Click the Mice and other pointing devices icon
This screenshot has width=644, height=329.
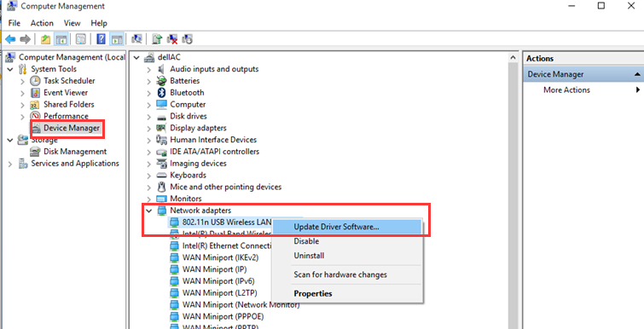(x=161, y=187)
